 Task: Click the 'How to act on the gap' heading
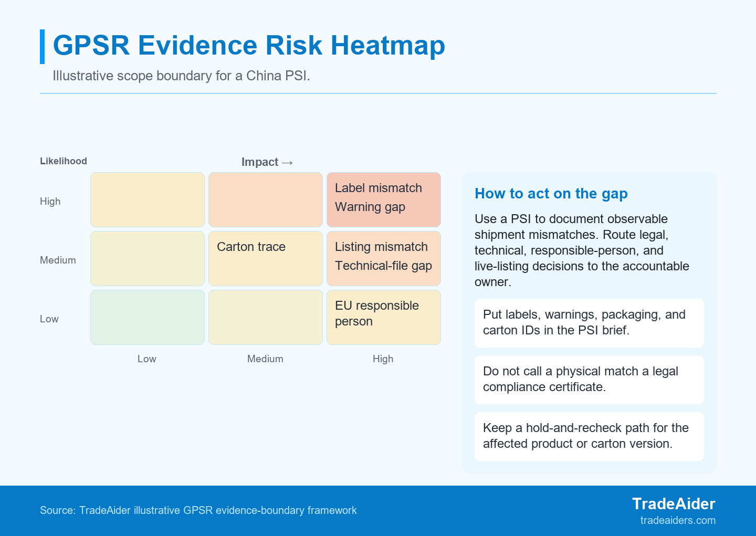(551, 194)
